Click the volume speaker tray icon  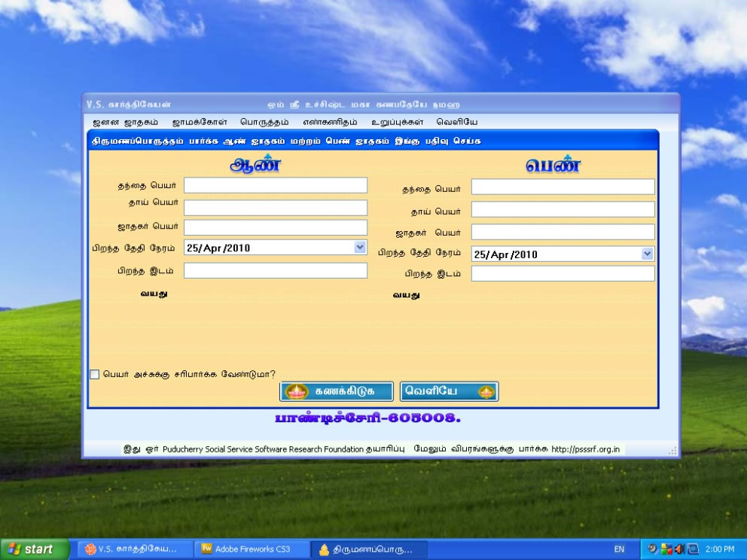tap(679, 549)
